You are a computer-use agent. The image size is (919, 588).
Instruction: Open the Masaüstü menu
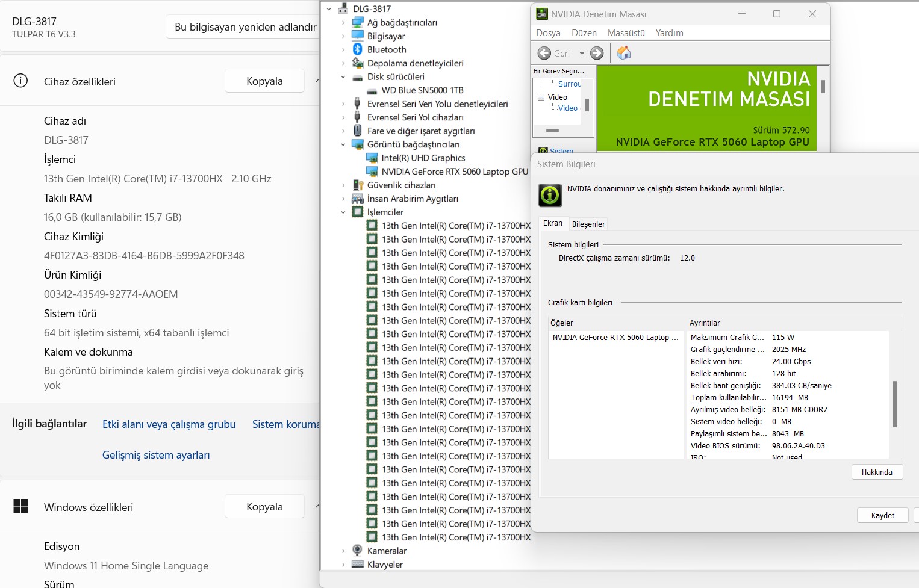(x=626, y=33)
